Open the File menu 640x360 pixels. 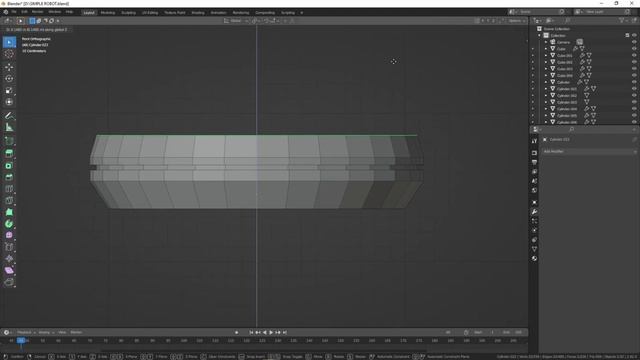[14, 12]
